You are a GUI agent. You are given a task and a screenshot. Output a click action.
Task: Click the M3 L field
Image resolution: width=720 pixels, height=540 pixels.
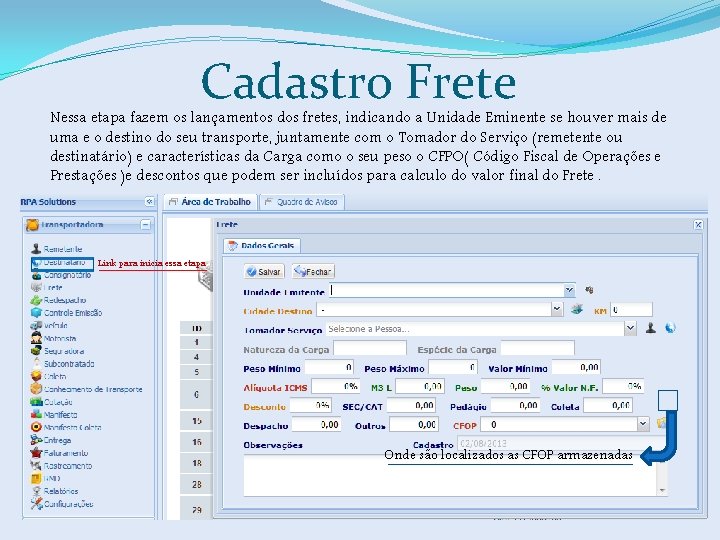click(420, 387)
